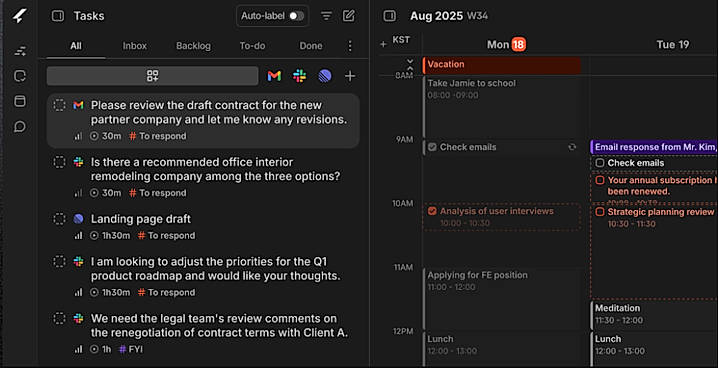This screenshot has height=368, width=718.
Task: Click the app logo icon in the sidebar
Action: pos(20,16)
